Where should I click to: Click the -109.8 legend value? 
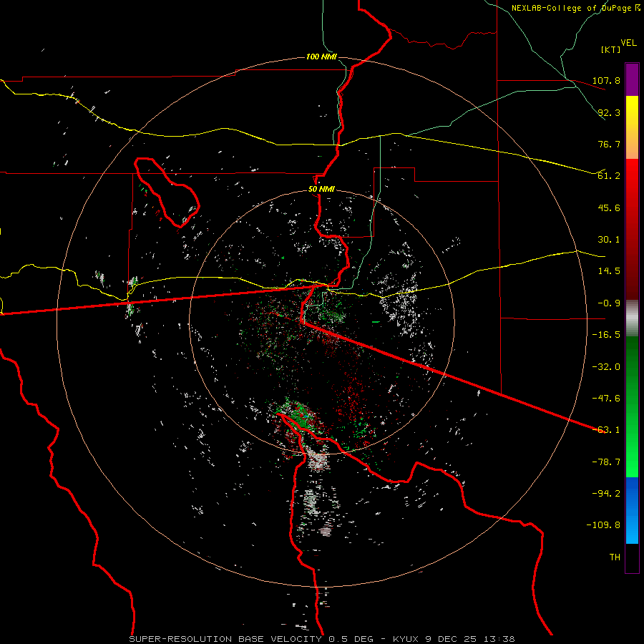[x=604, y=525]
